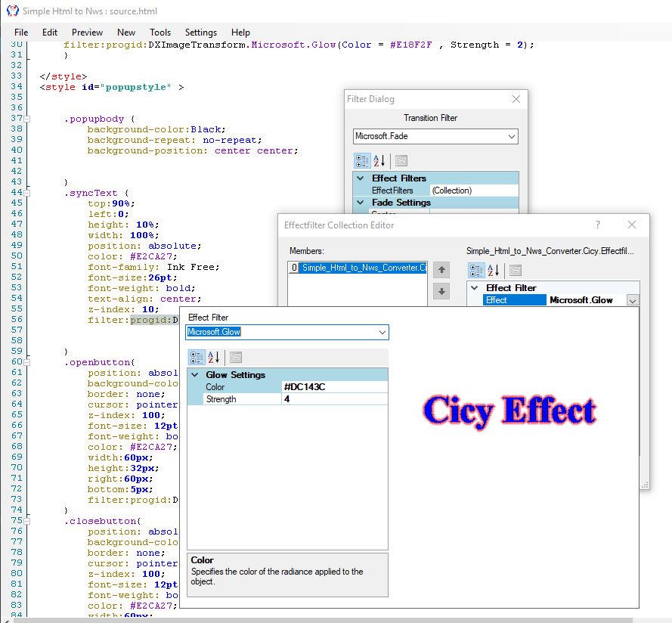Select Alphabetical sort icon in Filter Dialog
Viewport: 672px width, 623px height.
pyautogui.click(x=379, y=161)
